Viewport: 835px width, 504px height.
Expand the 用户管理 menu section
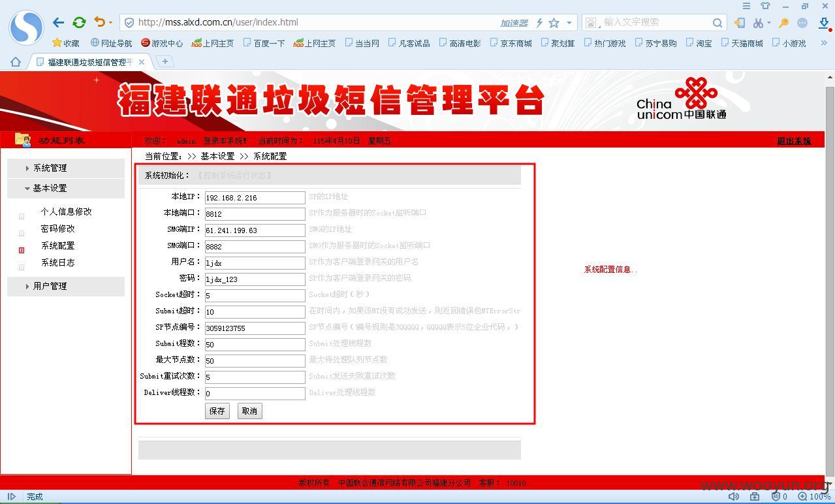66,286
